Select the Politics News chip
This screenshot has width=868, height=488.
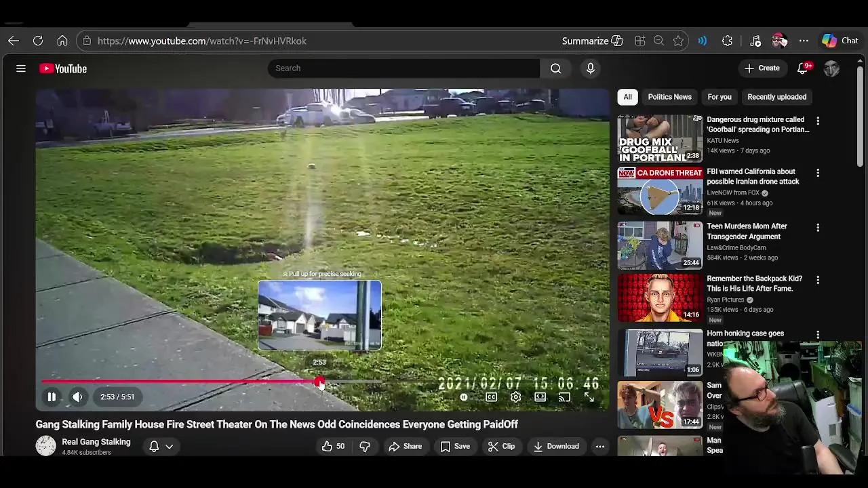[669, 97]
